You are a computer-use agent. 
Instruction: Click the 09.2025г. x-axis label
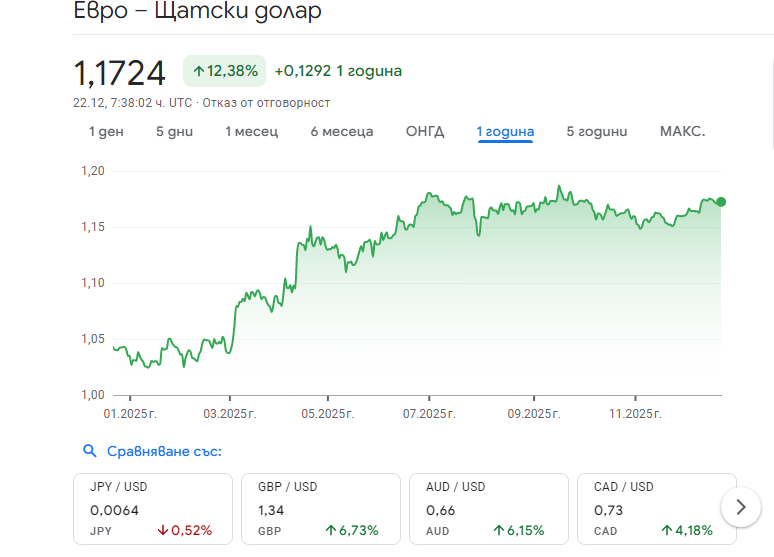point(534,414)
